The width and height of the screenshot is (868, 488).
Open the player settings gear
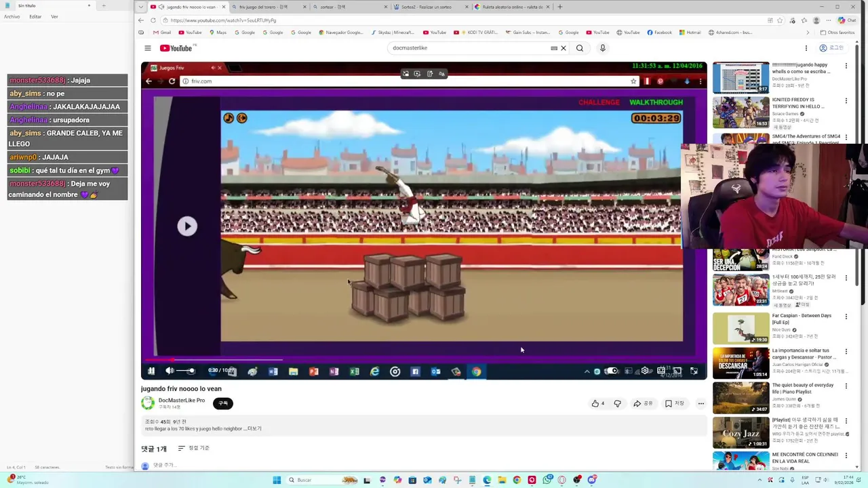[645, 371]
